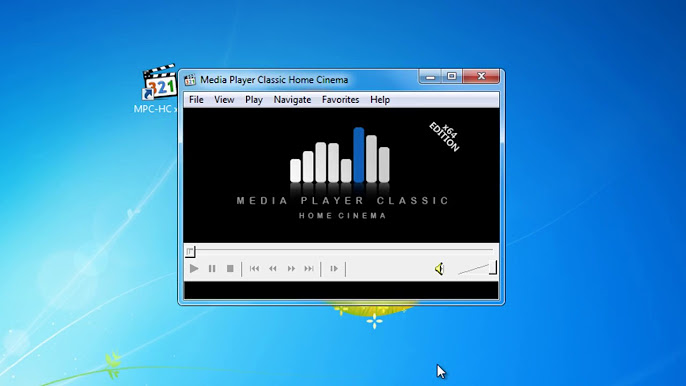Skip to next track icon
This screenshot has width=686, height=386.
pos(309,269)
